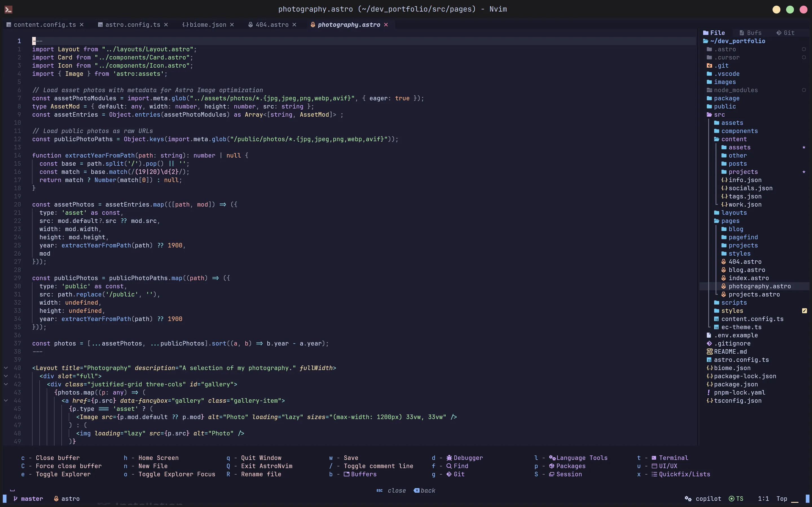This screenshot has width=812, height=507.
Task: Open tags.json in the file tree
Action: [x=741, y=196]
